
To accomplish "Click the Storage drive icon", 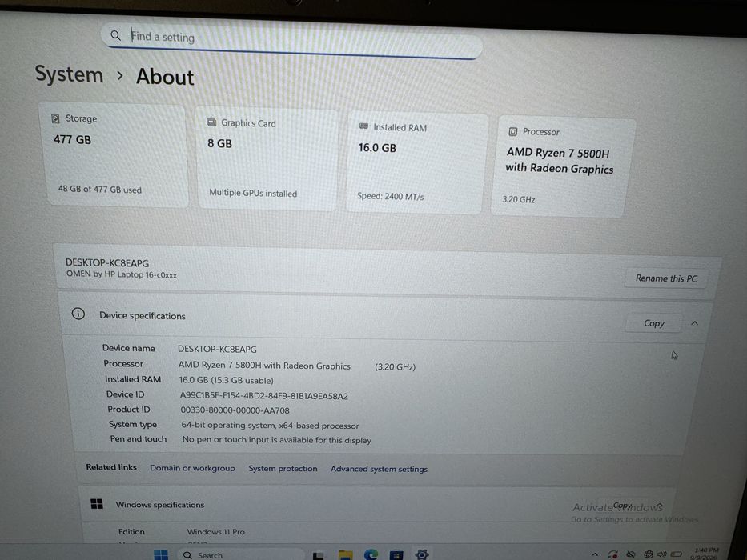I will point(55,118).
